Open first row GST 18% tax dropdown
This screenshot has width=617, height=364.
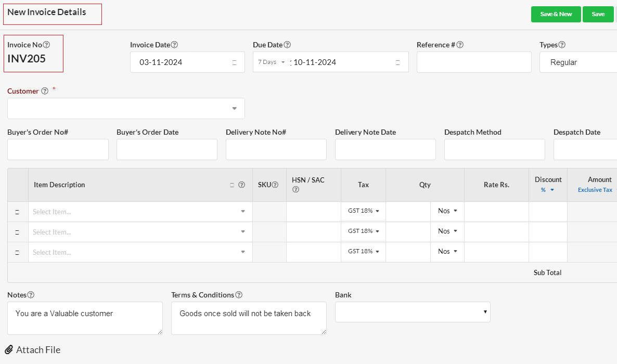tap(363, 211)
